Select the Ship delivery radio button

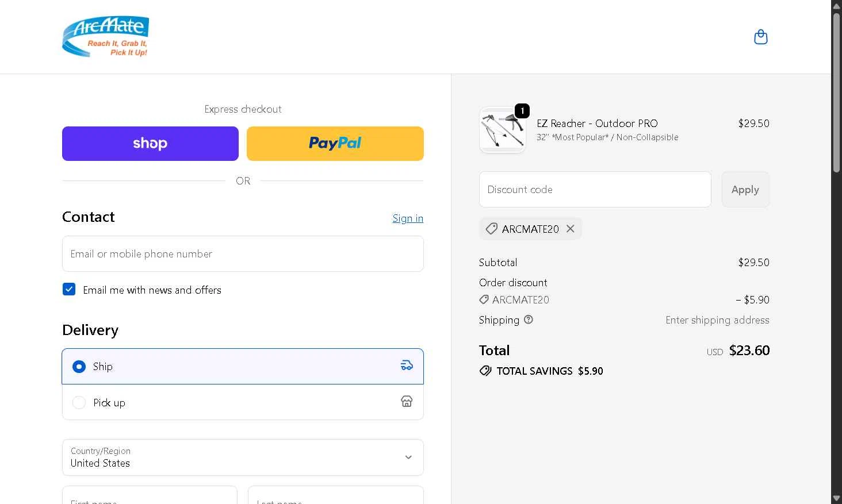click(79, 367)
